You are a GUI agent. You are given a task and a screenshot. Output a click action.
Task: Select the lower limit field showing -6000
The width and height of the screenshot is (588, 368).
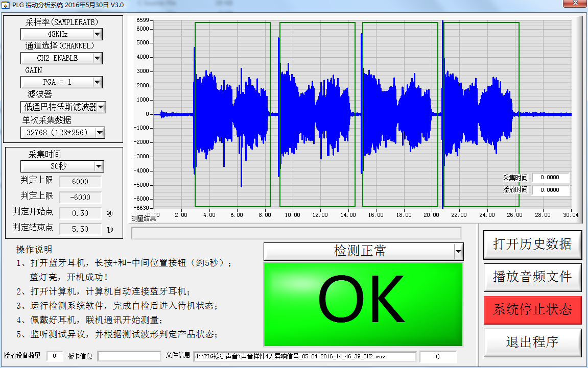point(80,198)
